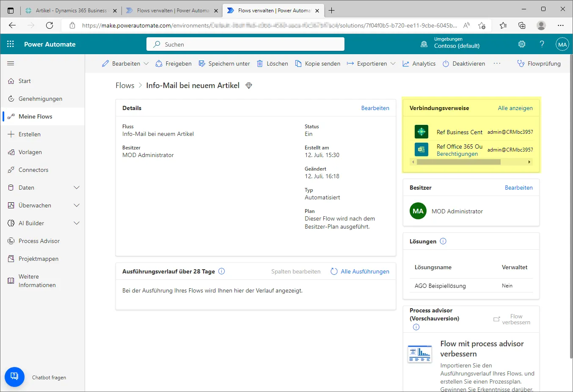Click the read aloud icon in address bar
The image size is (573, 392).
466,25
